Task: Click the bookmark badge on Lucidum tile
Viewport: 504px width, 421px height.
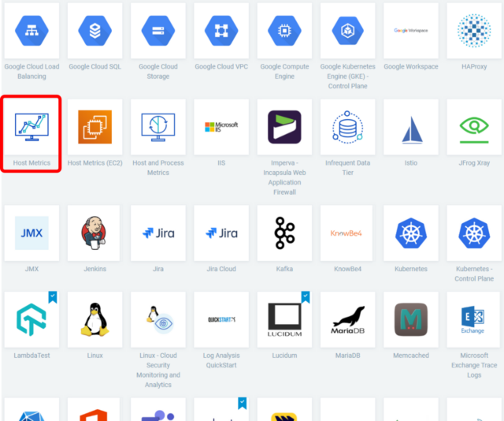Action: coord(306,297)
